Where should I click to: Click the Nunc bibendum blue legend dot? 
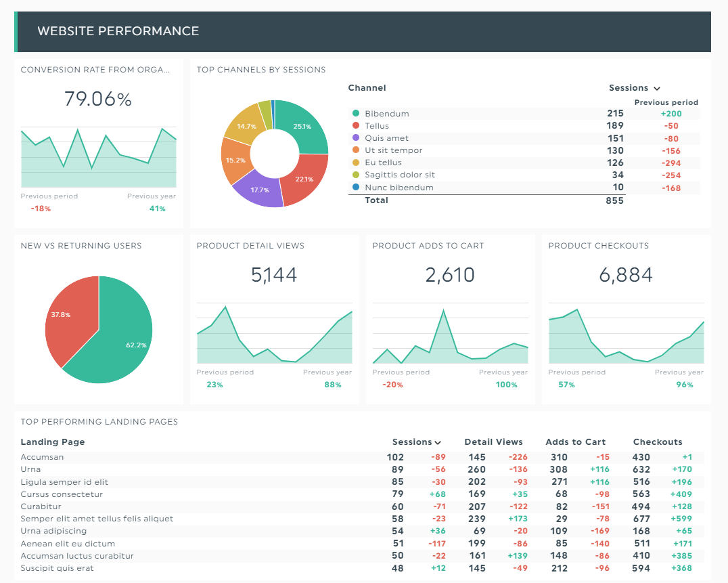pos(356,187)
